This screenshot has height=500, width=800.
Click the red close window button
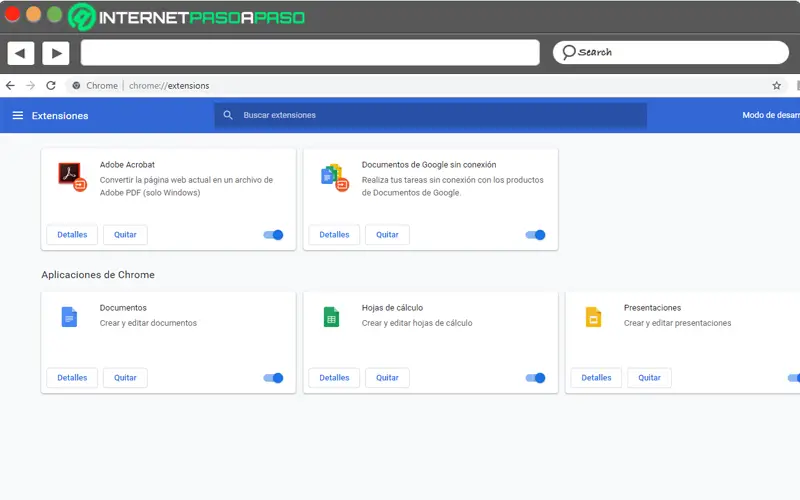point(12,14)
